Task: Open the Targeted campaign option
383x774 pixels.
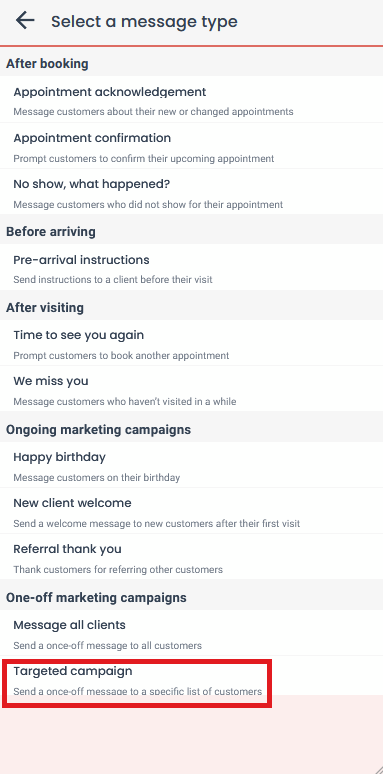Action: (x=192, y=679)
